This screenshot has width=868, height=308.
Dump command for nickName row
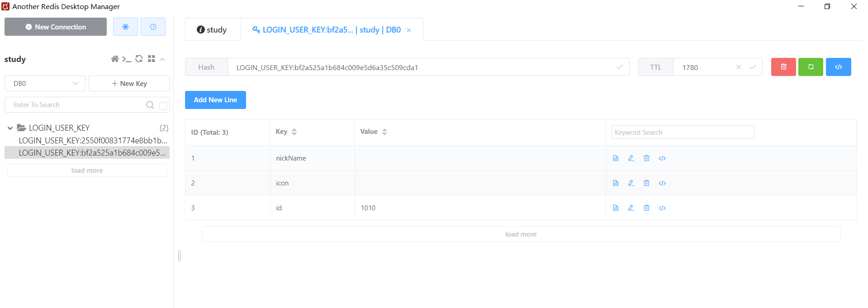click(662, 158)
